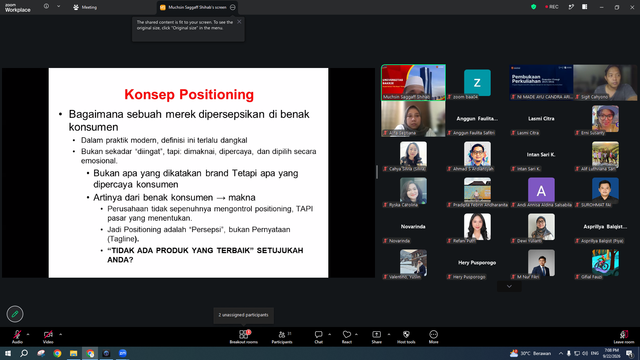
Task: Expand chat options arrow beside Chat
Action: click(329, 334)
